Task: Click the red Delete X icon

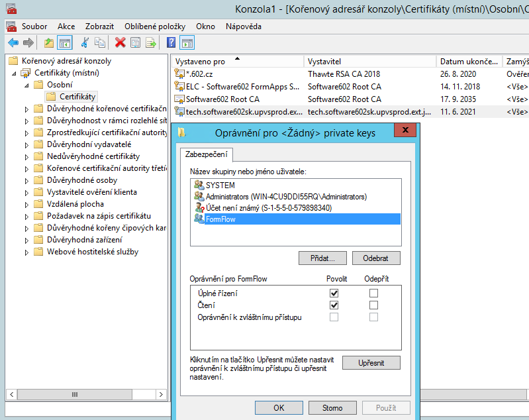Action: pos(120,43)
